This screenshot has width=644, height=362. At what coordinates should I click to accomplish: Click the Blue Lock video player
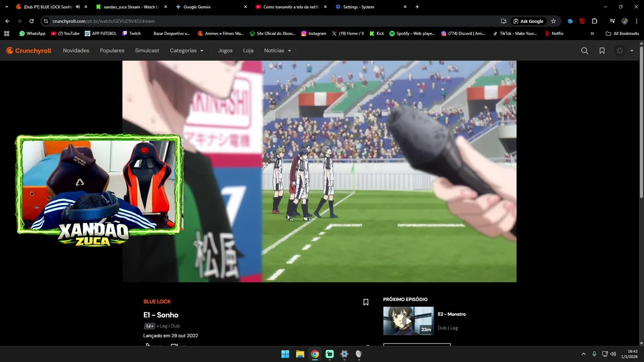(319, 171)
